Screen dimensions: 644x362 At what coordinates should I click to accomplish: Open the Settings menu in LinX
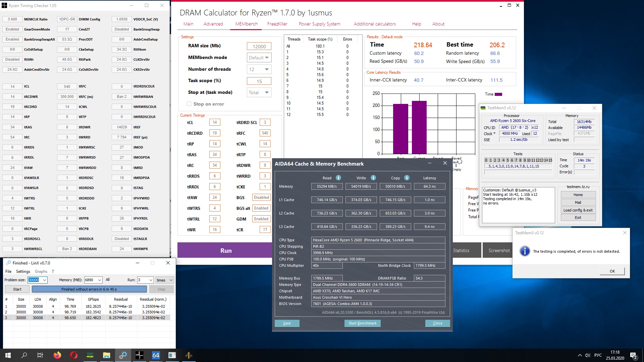point(23,271)
